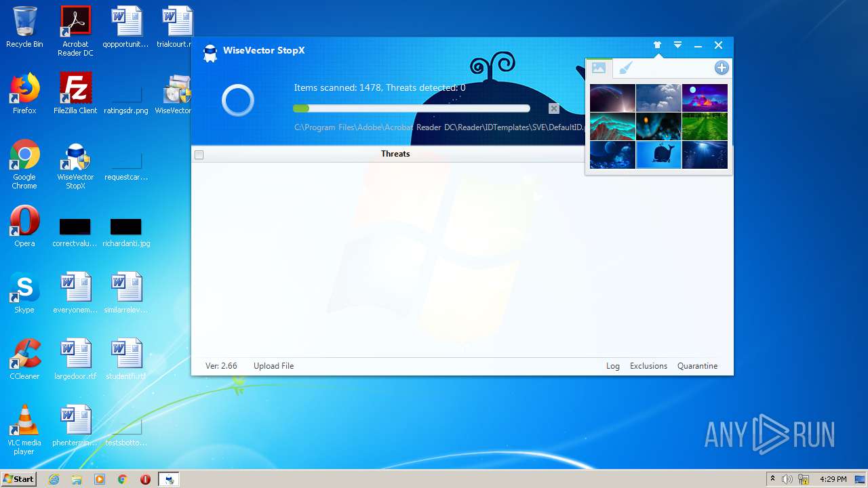
Task: Open Opera from the taskbar
Action: pos(145,479)
